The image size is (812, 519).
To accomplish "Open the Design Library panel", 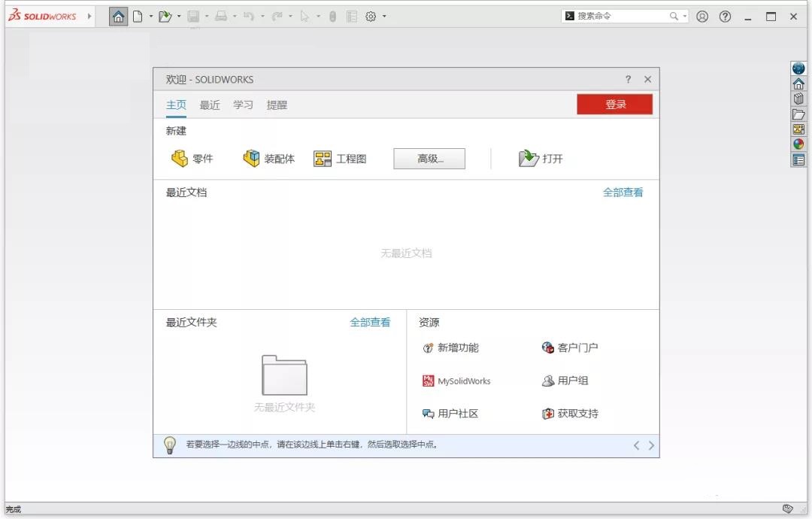I will 798,99.
